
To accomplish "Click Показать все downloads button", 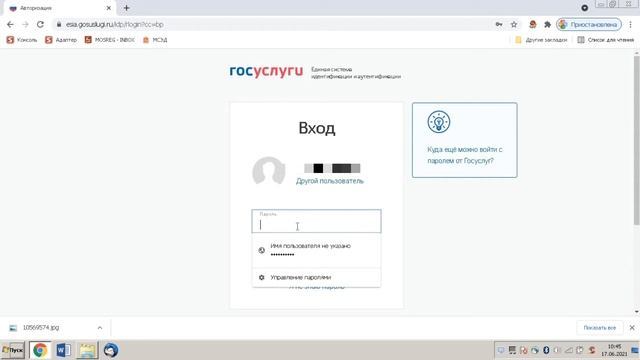I will coord(600,328).
